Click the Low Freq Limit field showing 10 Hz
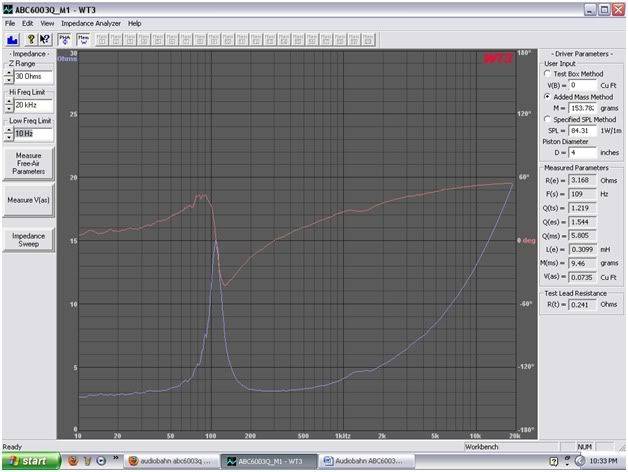628x472 pixels. (33, 134)
